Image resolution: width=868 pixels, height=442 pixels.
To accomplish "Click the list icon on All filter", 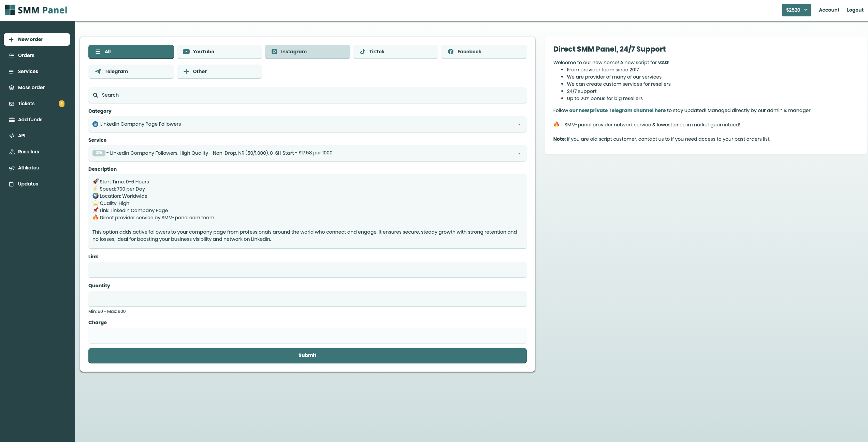I will click(x=98, y=52).
